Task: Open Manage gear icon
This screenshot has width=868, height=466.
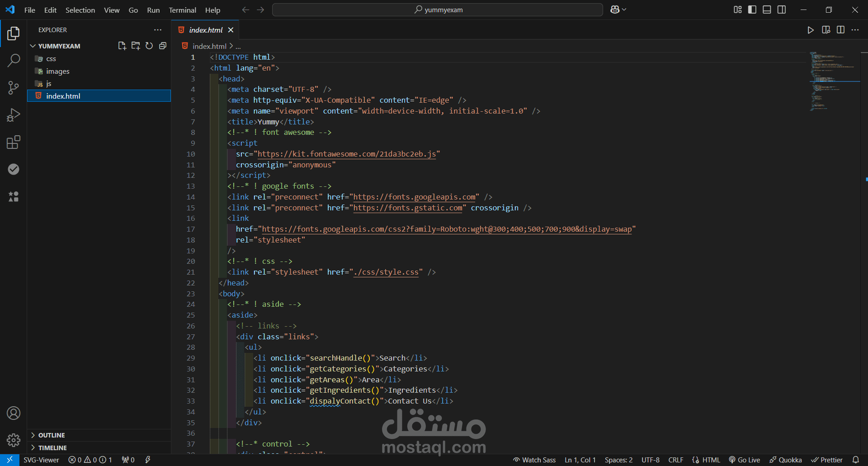Action: pos(14,440)
